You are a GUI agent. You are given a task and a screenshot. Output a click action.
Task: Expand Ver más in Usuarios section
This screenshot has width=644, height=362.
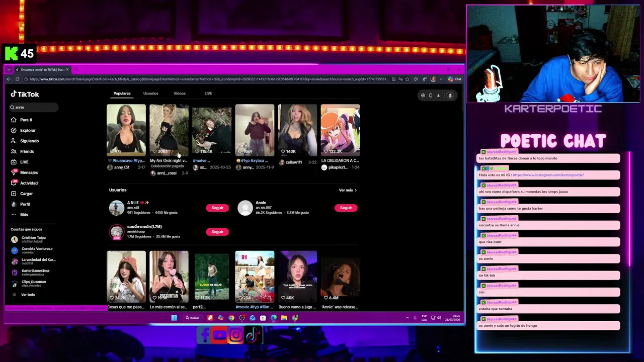pos(348,190)
